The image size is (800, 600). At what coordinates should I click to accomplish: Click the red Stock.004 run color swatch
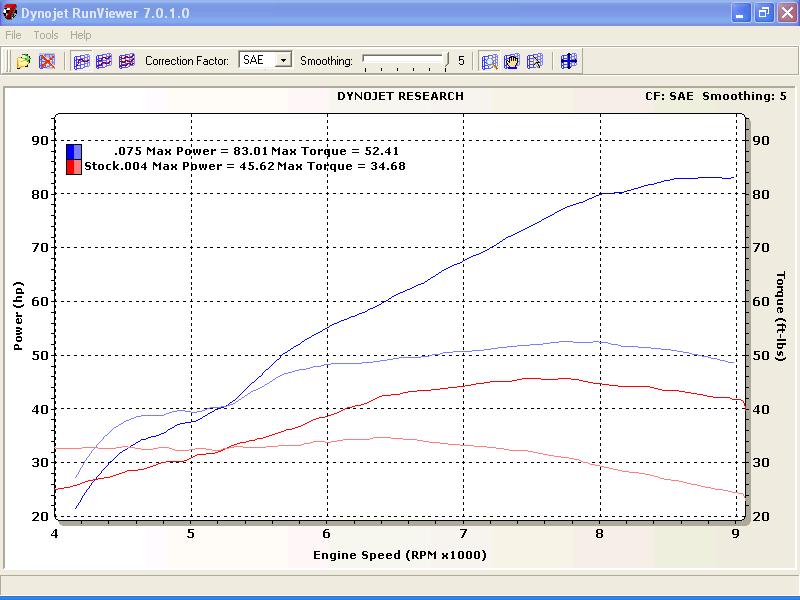(x=74, y=167)
